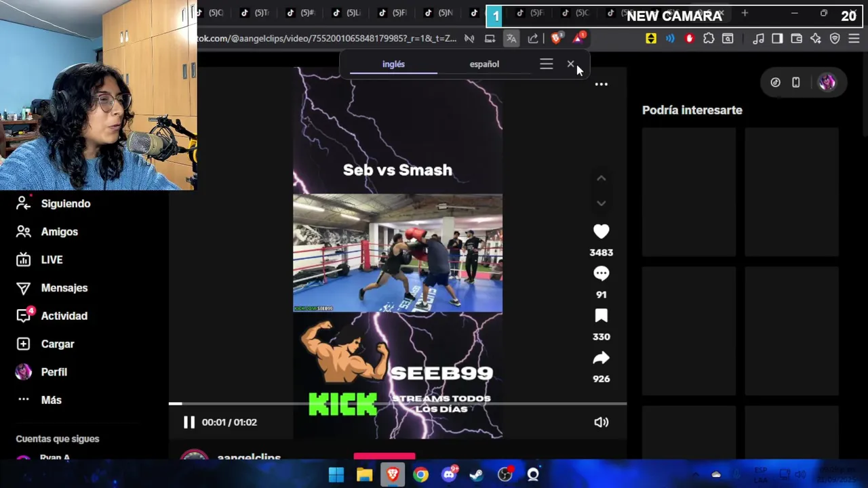
Task: Open Google Chrome from the taskbar
Action: click(x=420, y=474)
